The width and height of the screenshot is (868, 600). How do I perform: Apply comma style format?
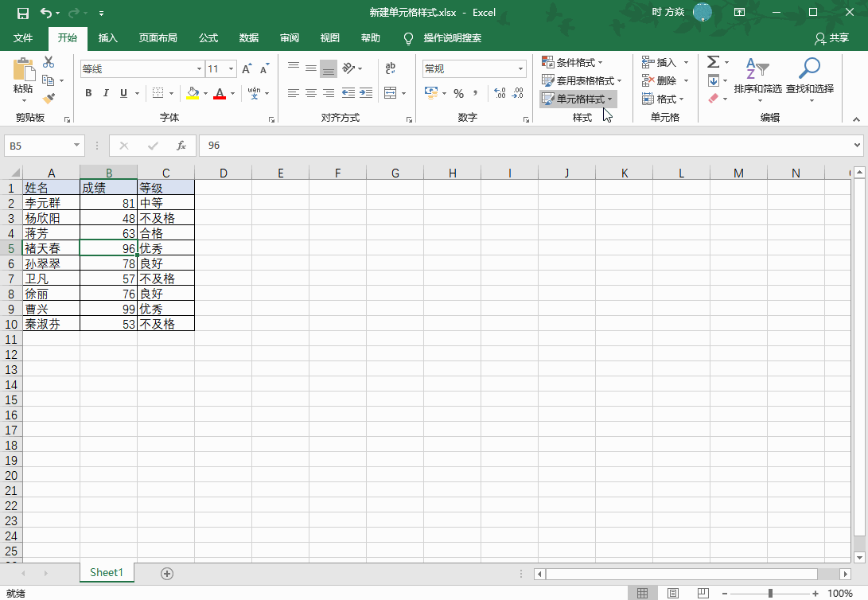pos(475,94)
